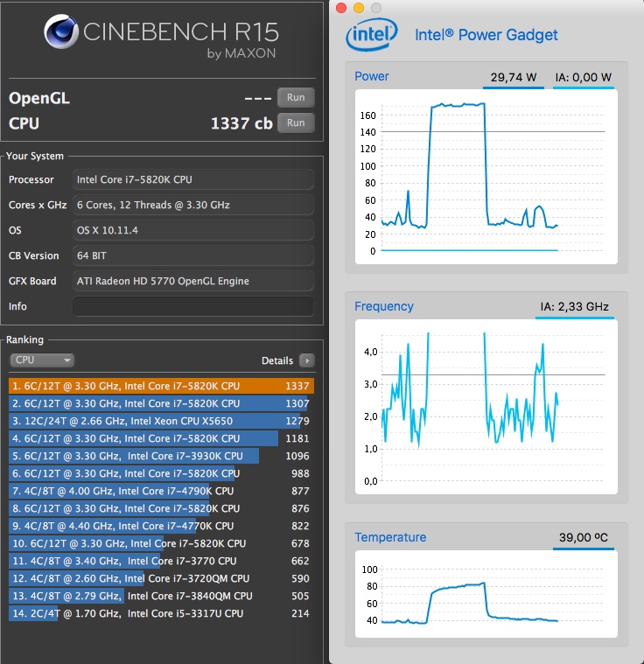This screenshot has width=644, height=664.
Task: Select ranking row 1 with score 1337
Action: click(161, 386)
